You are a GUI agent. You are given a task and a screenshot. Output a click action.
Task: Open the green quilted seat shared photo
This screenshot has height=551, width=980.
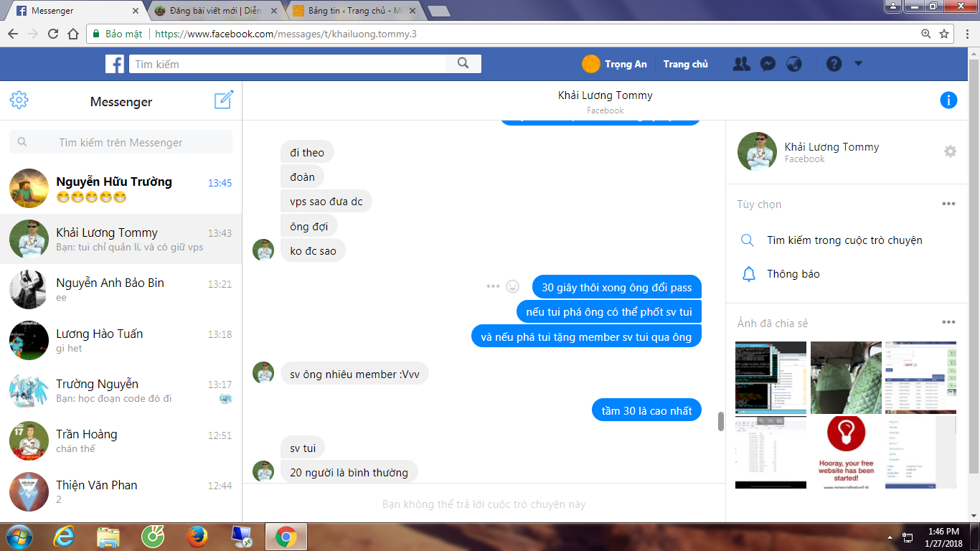pyautogui.click(x=846, y=377)
